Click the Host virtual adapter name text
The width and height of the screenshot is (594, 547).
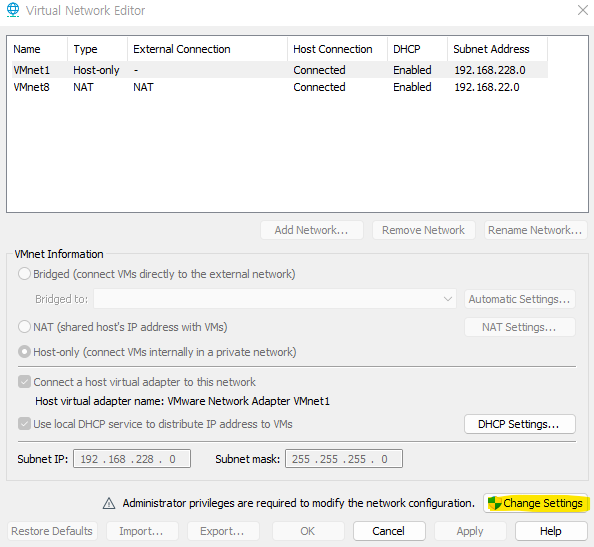tap(183, 401)
